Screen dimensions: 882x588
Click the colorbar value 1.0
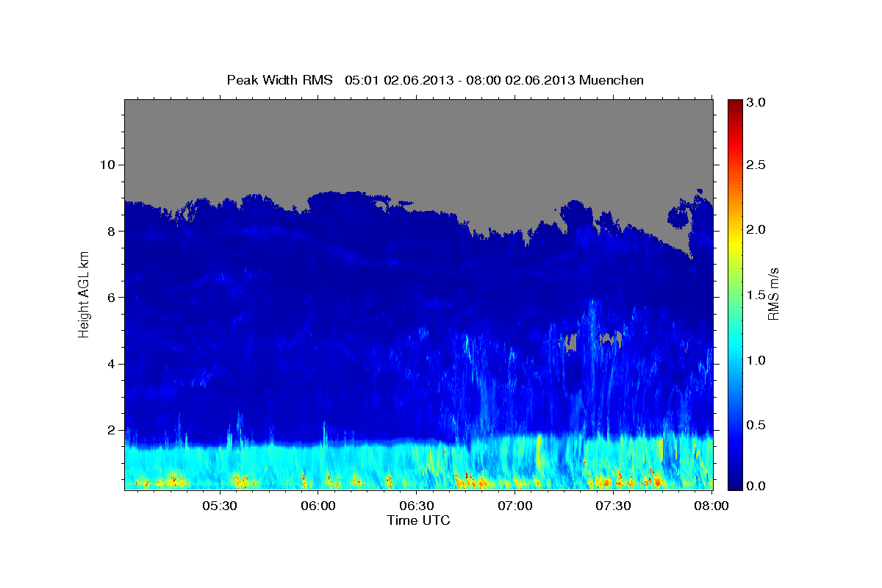(756, 360)
